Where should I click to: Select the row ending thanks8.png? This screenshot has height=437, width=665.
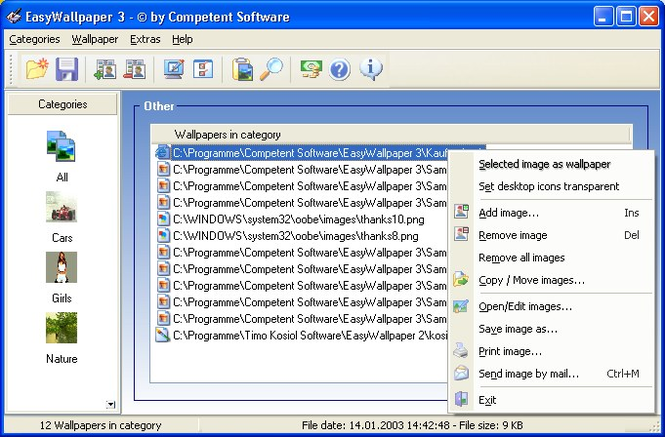click(x=296, y=236)
